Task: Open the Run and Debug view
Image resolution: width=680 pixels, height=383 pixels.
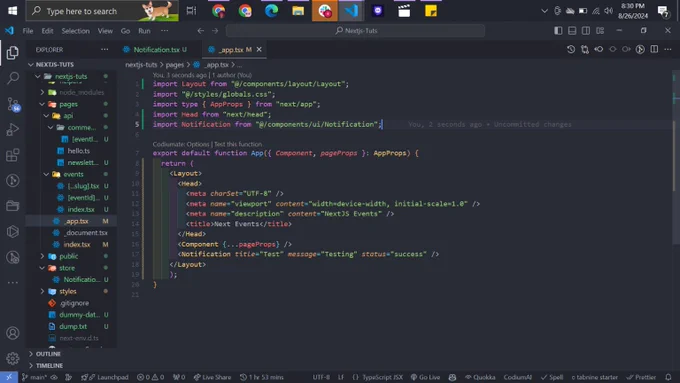Action: pos(13,130)
